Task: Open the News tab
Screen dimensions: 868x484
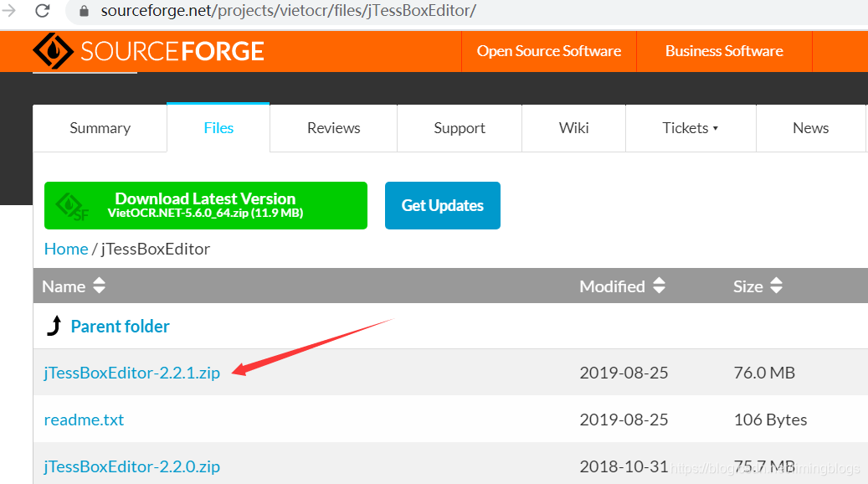Action: (810, 128)
